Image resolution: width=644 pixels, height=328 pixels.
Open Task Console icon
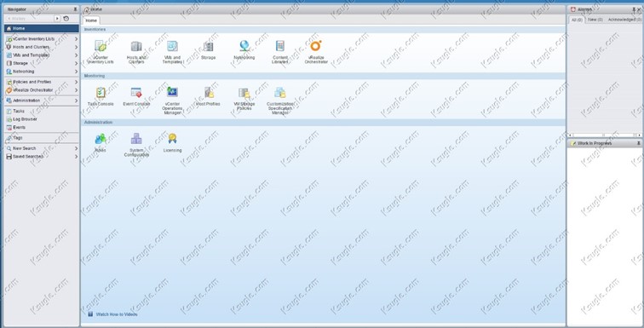pyautogui.click(x=101, y=92)
